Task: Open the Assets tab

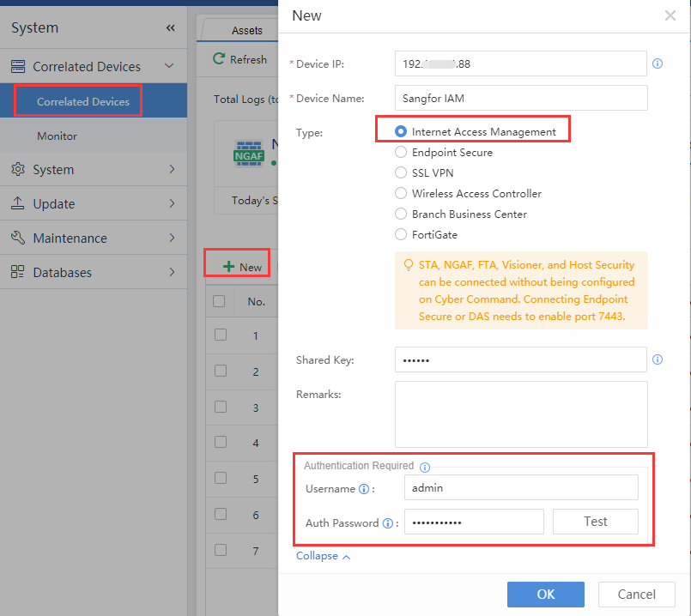Action: 247,31
